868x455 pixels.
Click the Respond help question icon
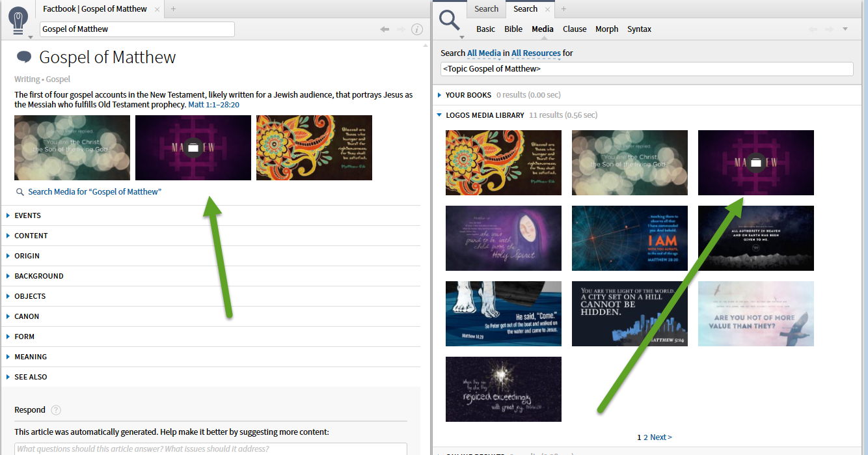coord(56,410)
